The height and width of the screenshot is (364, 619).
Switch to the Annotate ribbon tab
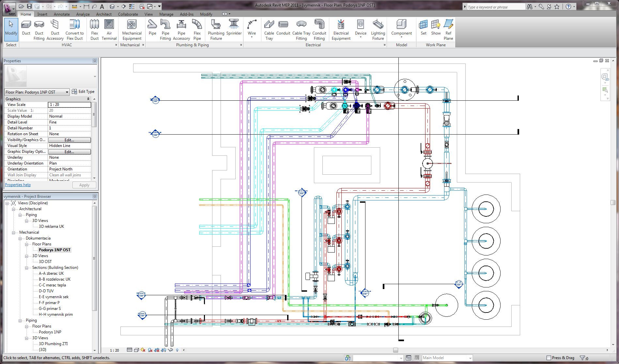[62, 14]
